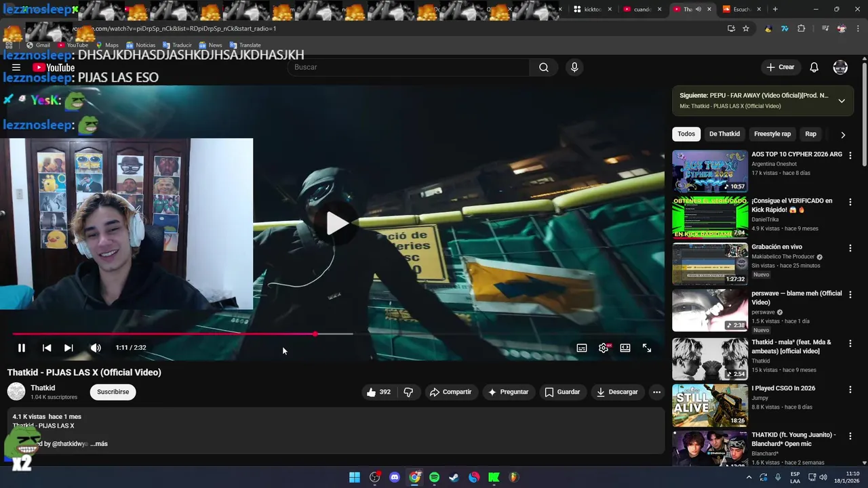Open the Kick app in taskbar

(494, 477)
